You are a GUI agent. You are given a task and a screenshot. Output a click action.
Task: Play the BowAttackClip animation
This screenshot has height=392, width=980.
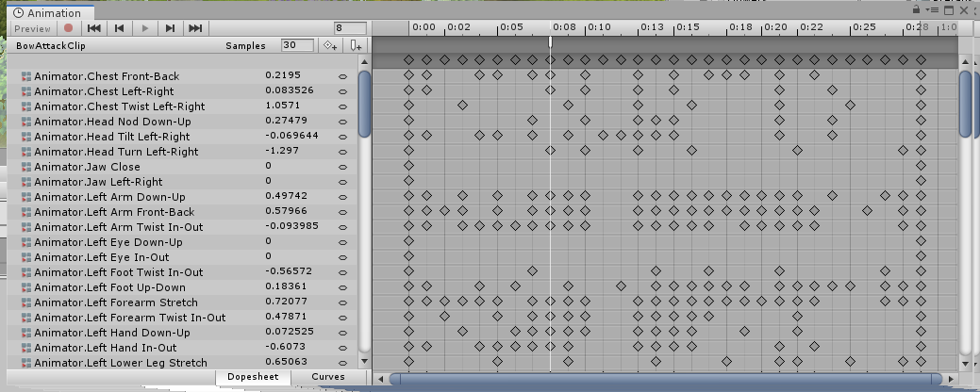[145, 28]
